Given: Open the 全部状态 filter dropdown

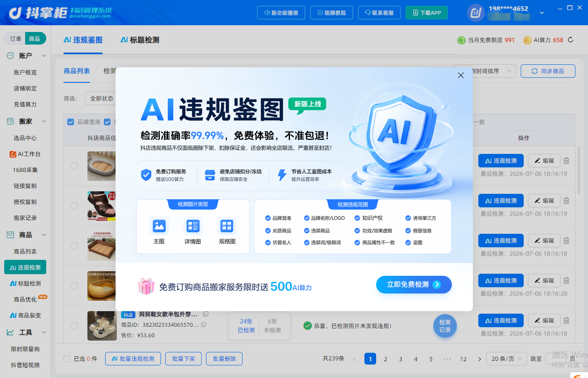Looking at the screenshot, I should [x=101, y=98].
